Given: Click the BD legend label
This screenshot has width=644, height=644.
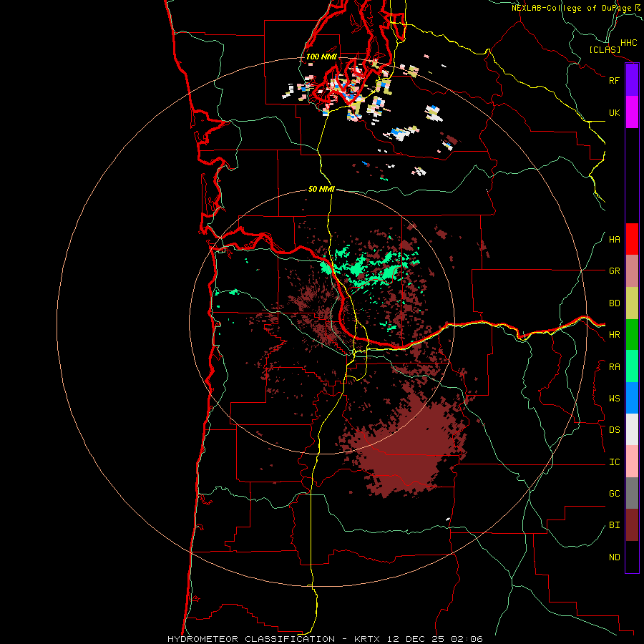Looking at the screenshot, I should [615, 303].
